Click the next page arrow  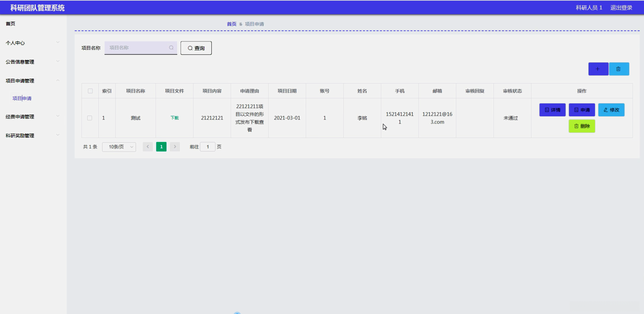pyautogui.click(x=175, y=147)
